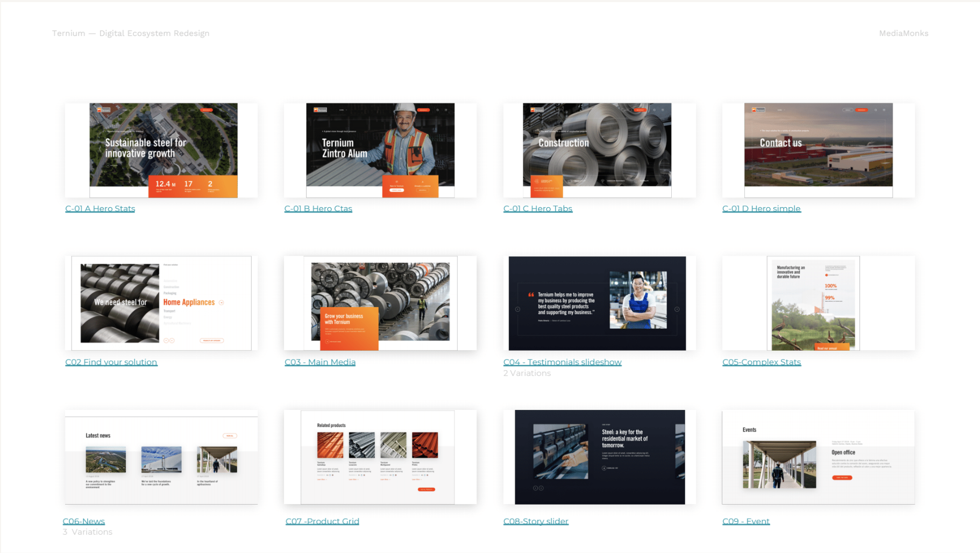Select the Sustainable steel hero thumbnail

(x=161, y=150)
